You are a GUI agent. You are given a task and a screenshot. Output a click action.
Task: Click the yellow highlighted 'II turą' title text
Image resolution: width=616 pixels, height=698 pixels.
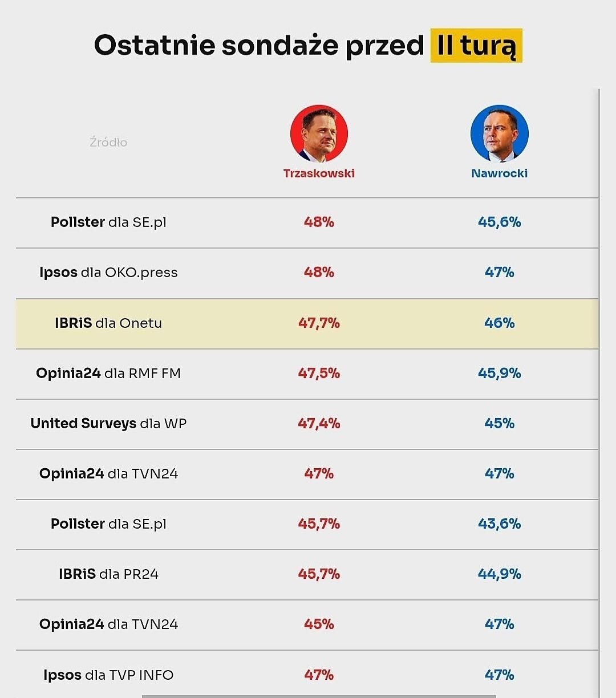476,46
